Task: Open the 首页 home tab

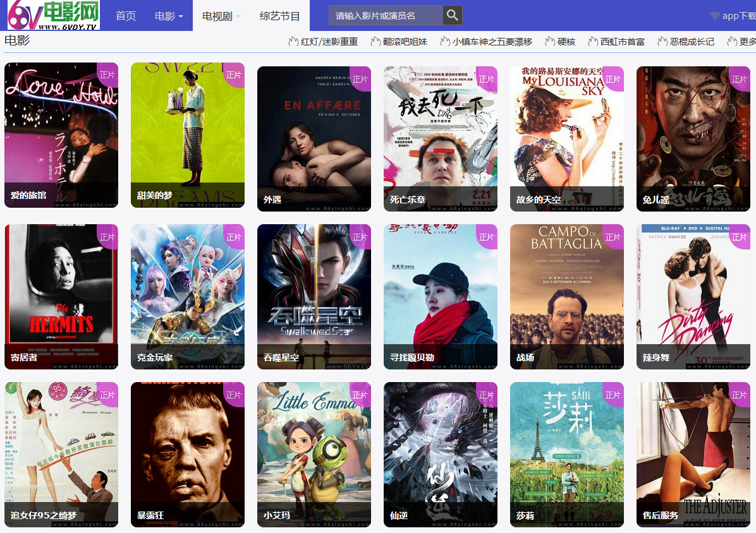Action: (126, 16)
